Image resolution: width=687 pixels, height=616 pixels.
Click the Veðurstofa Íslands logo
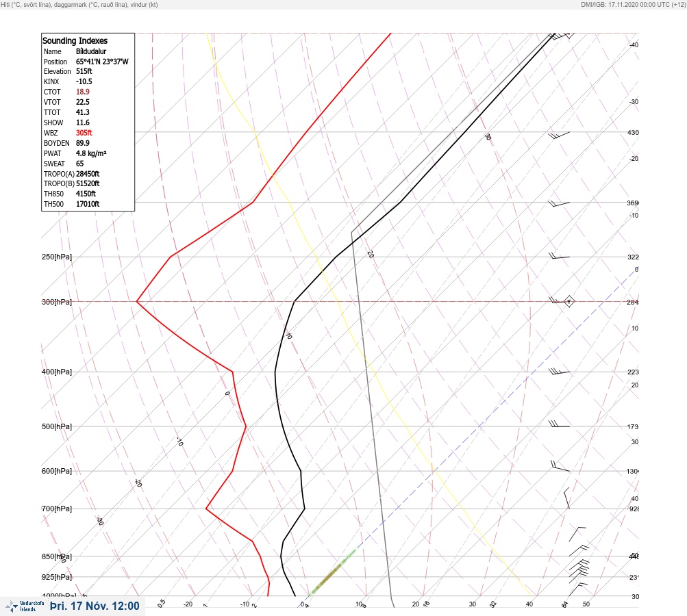[x=25, y=606]
